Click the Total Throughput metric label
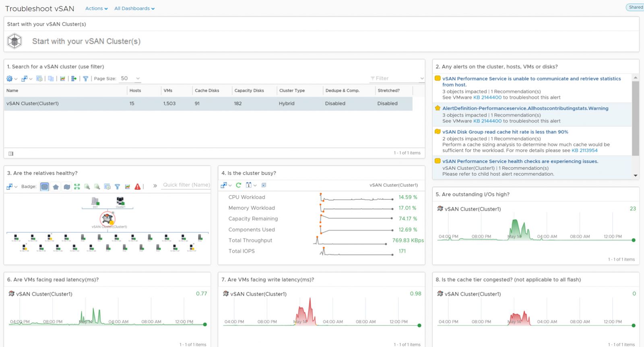Image resolution: width=644 pixels, height=347 pixels. [250, 241]
